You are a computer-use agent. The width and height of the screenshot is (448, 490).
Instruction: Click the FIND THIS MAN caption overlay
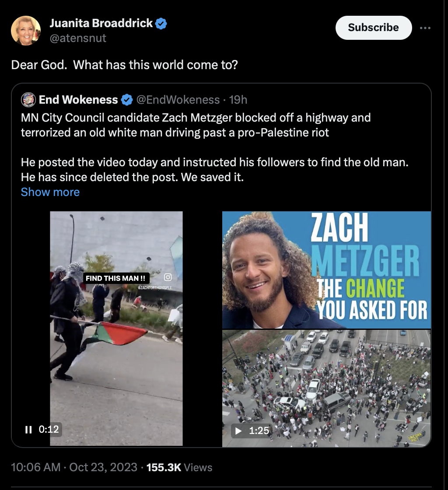116,278
